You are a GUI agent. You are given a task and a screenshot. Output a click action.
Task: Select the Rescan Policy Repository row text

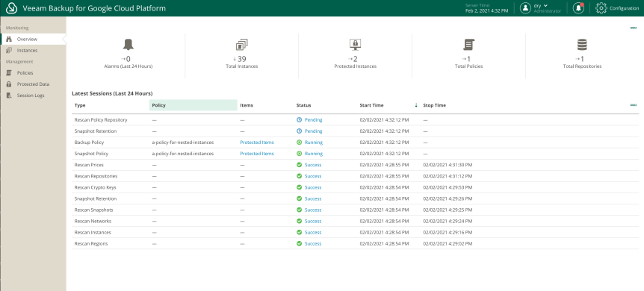[101, 120]
